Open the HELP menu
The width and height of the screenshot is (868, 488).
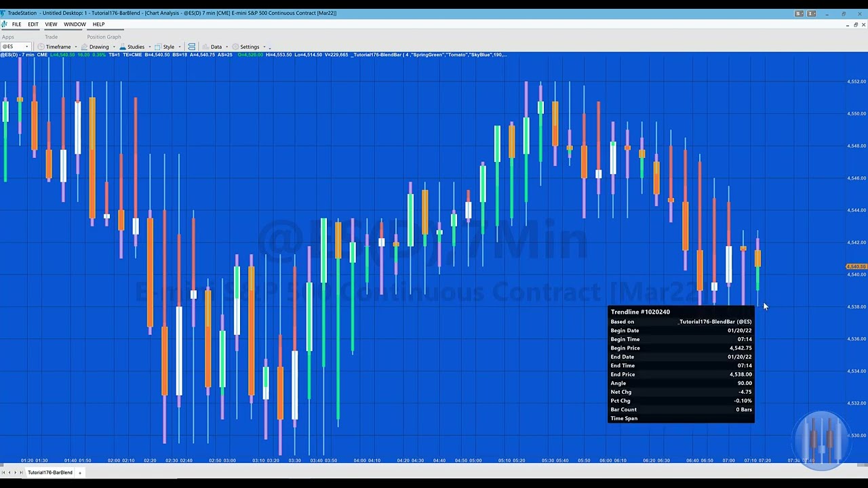[x=98, y=24]
